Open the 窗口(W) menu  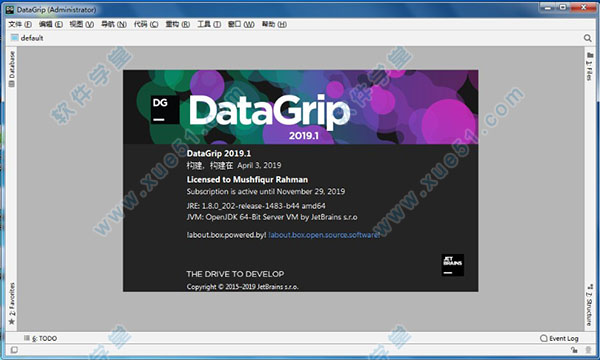241,24
